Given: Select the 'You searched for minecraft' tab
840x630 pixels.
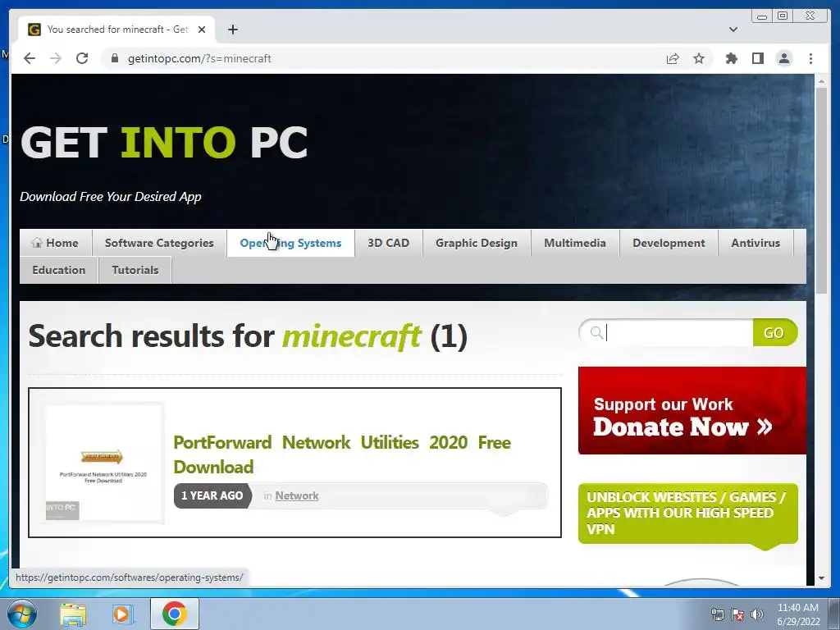Looking at the screenshot, I should coord(116,30).
